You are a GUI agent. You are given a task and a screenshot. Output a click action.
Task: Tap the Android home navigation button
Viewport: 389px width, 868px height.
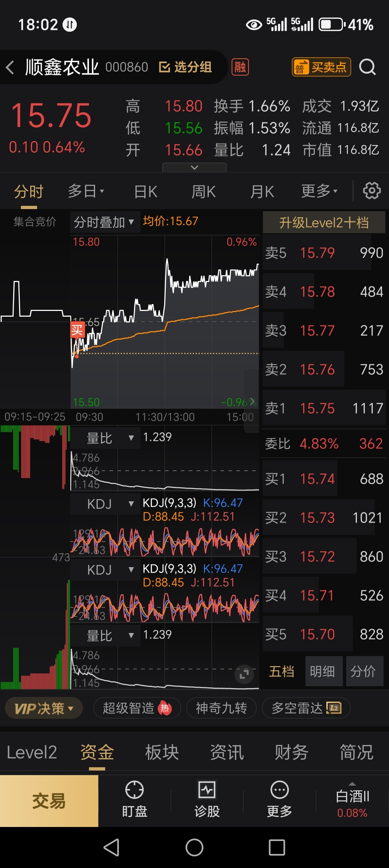point(194,847)
